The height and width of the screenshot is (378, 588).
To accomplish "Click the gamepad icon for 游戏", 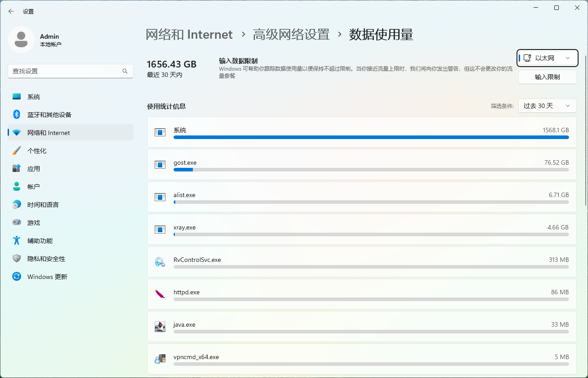I will coord(17,223).
